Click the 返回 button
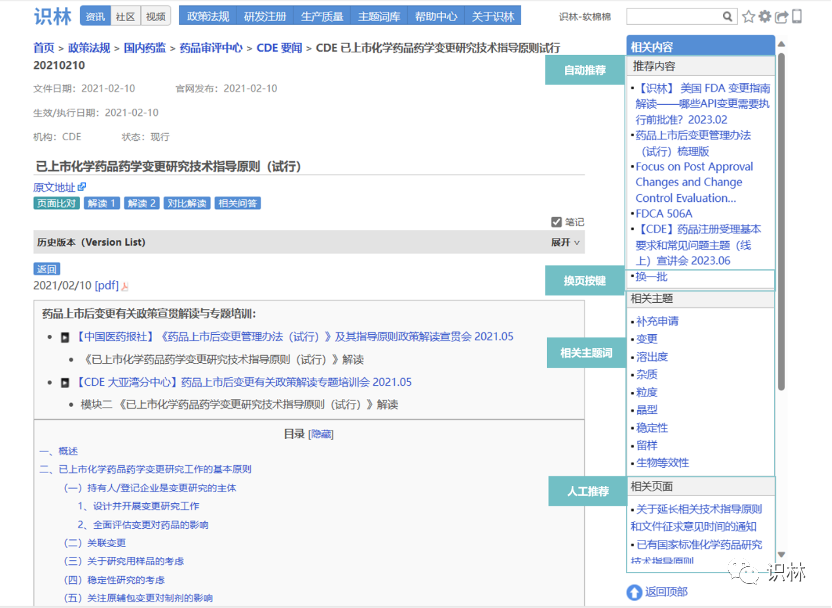Screen dimensions: 832x608 tap(47, 269)
